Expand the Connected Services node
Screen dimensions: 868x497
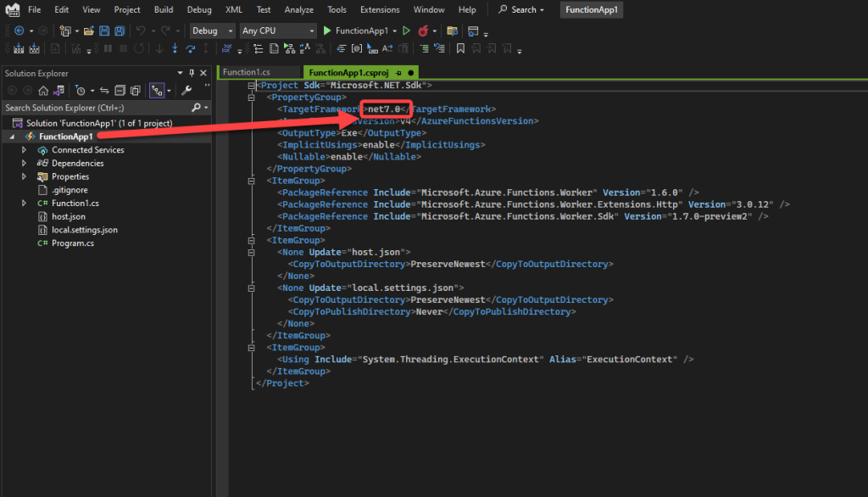(x=24, y=150)
